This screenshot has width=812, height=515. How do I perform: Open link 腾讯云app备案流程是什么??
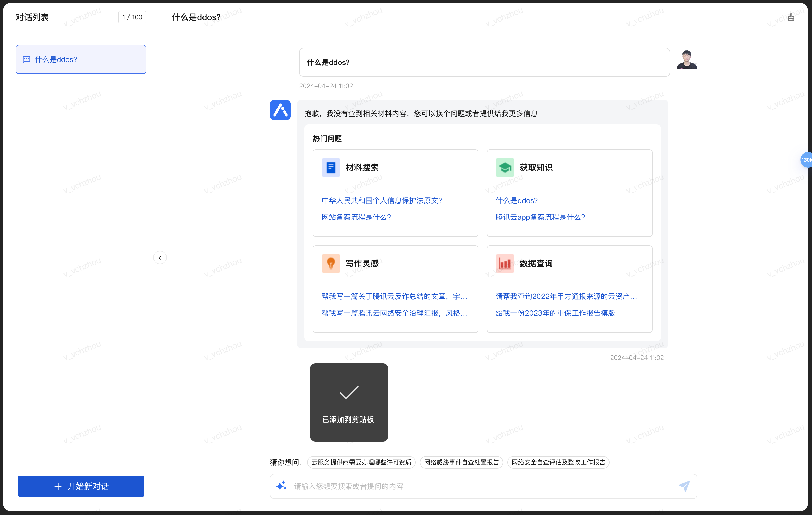540,217
